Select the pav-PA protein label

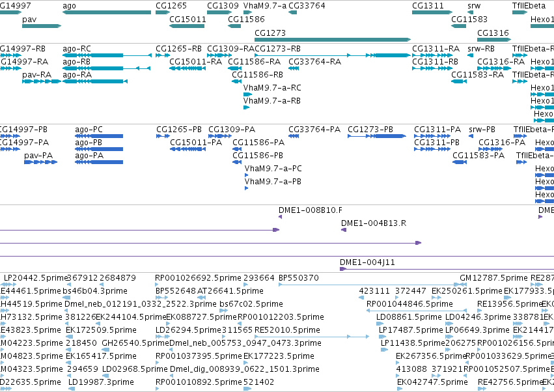[x=38, y=156]
